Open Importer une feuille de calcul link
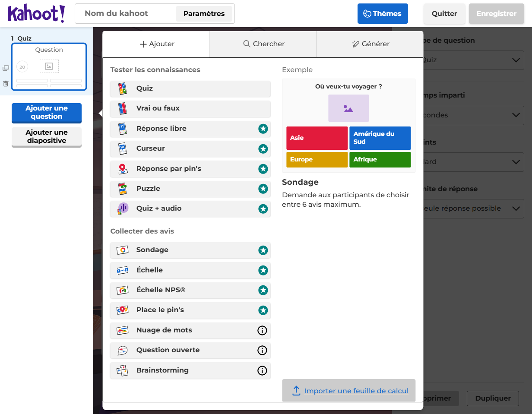Screen dimensions: 532x414 tap(356, 391)
